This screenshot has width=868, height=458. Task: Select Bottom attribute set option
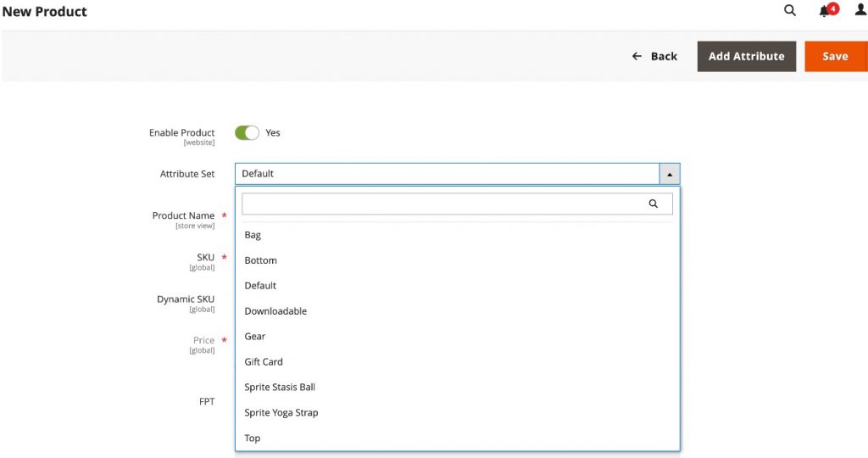coord(260,260)
